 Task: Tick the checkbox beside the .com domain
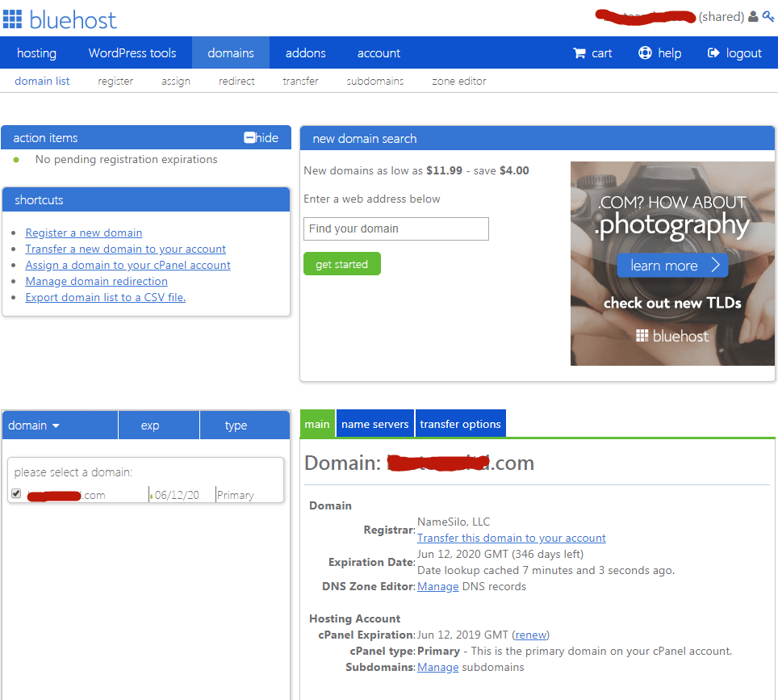(x=16, y=493)
